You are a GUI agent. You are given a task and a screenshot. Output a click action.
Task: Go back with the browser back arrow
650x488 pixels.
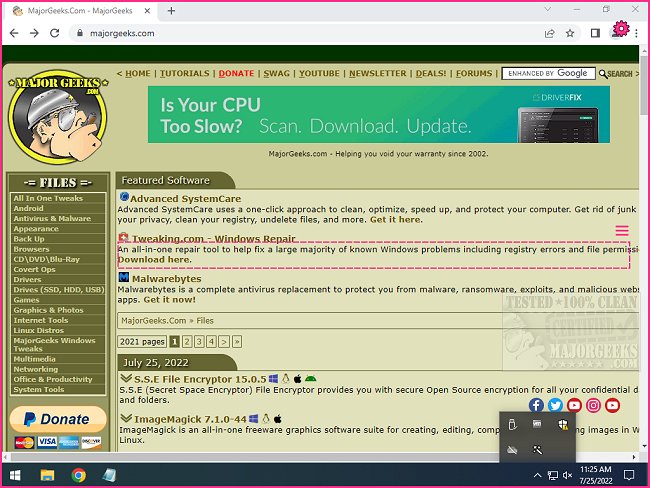14,33
